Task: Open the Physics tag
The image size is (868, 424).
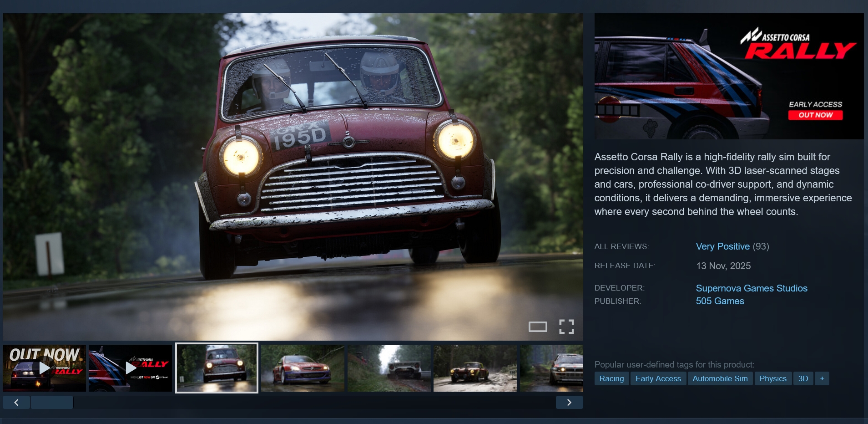Action: (x=773, y=378)
